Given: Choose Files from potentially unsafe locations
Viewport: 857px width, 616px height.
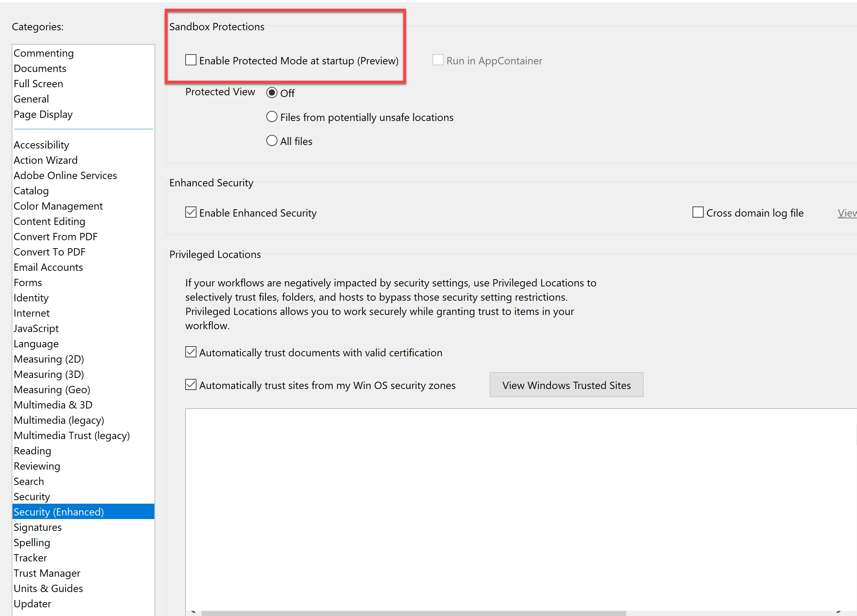Looking at the screenshot, I should pyautogui.click(x=272, y=117).
